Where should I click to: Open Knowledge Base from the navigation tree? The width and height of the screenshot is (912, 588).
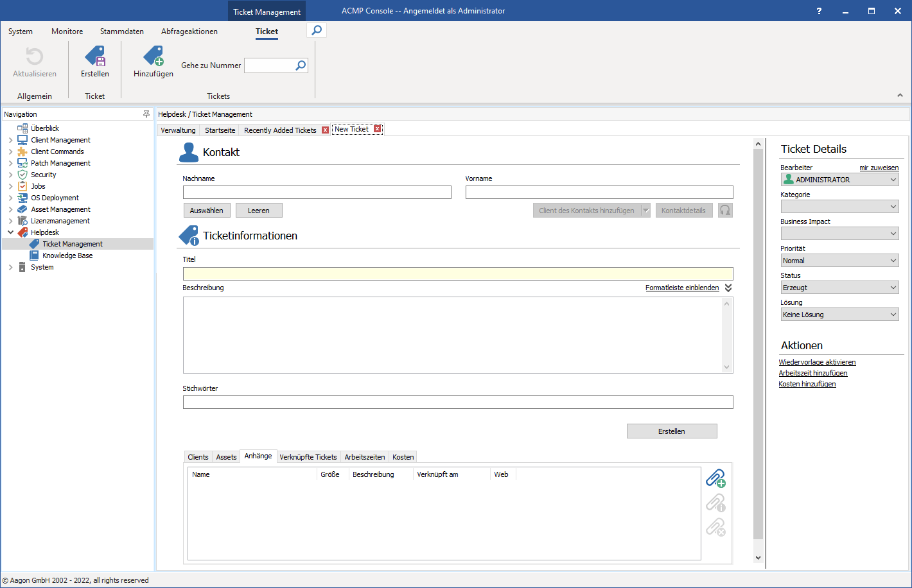(67, 255)
